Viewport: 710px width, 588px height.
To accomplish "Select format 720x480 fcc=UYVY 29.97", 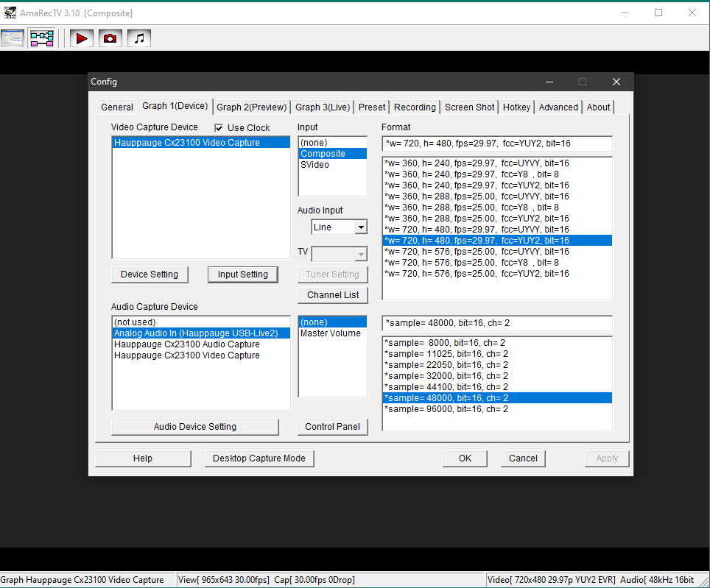I will tap(497, 230).
